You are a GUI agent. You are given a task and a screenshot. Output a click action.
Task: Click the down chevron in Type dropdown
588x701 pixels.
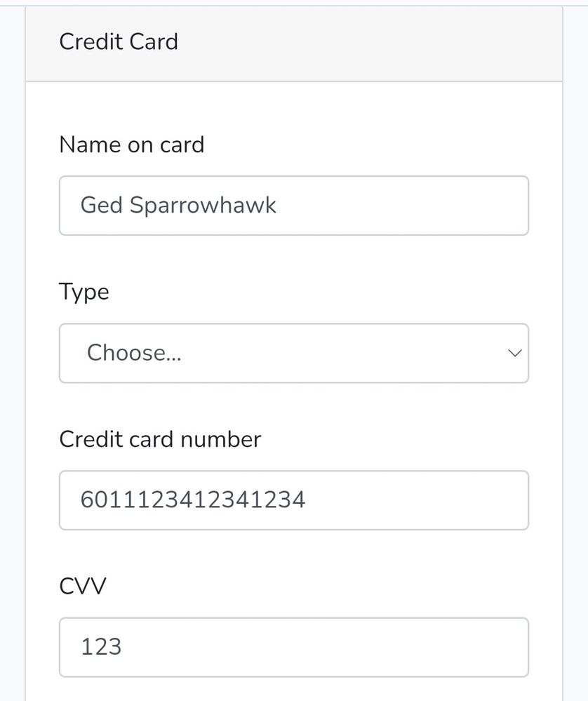click(x=515, y=353)
